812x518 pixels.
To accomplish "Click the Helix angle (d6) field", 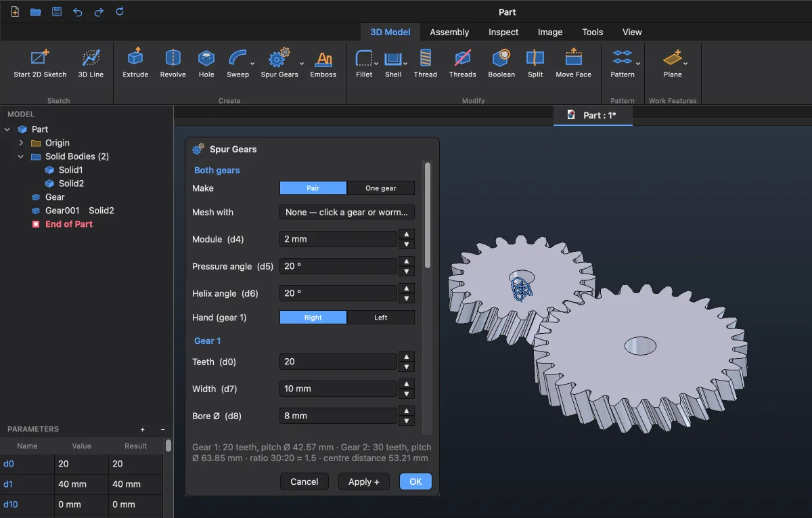I will (x=338, y=293).
